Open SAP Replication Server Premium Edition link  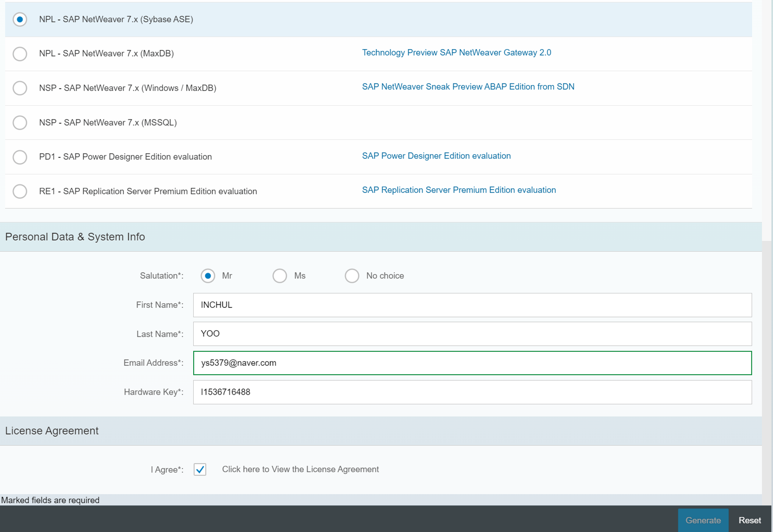458,190
